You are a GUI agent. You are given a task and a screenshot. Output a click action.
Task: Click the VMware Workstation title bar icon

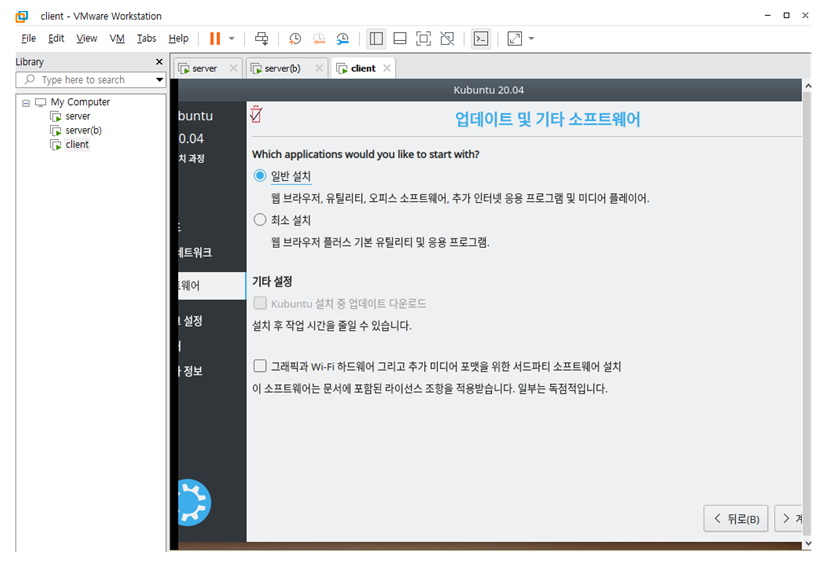pos(22,16)
